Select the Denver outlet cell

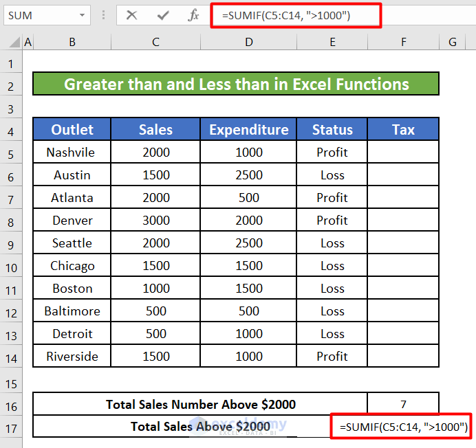(72, 220)
